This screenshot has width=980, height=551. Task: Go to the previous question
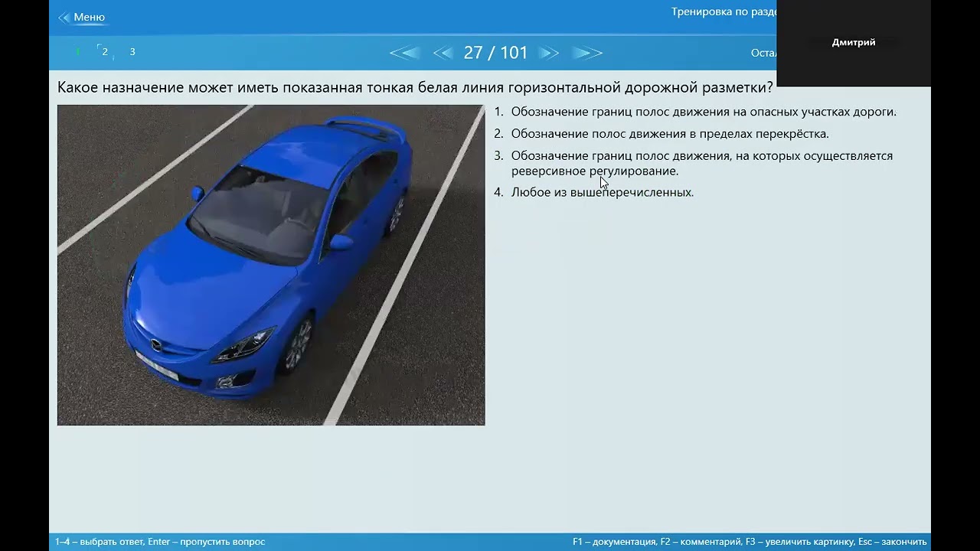point(443,53)
